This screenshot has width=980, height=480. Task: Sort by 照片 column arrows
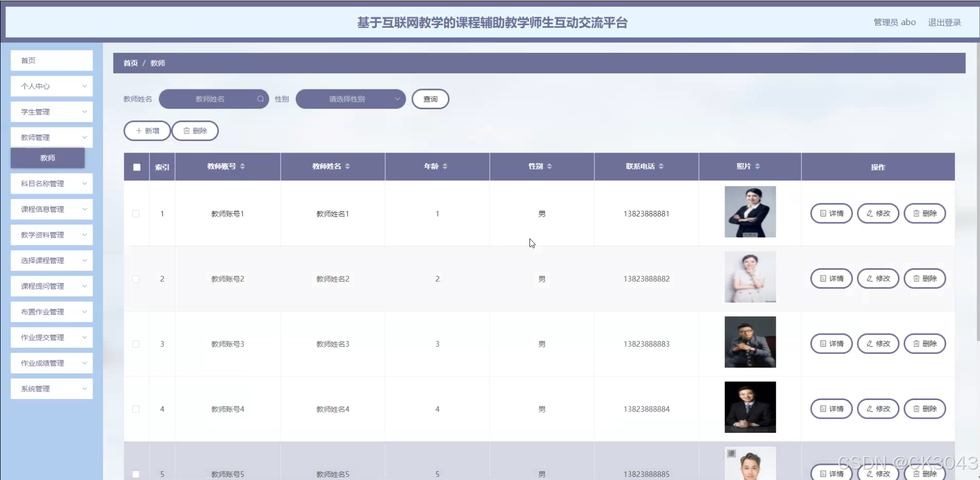pyautogui.click(x=757, y=166)
